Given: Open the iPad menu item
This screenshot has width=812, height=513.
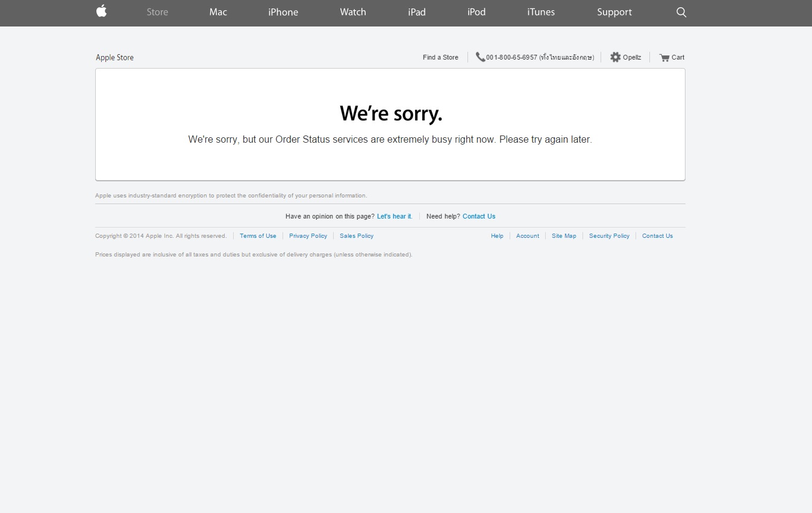Looking at the screenshot, I should click(x=417, y=12).
